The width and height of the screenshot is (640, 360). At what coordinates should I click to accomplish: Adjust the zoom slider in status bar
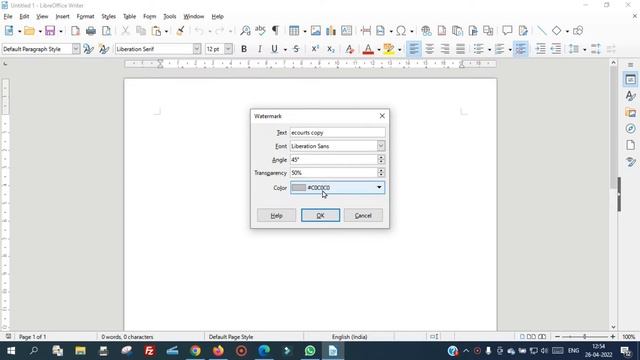(584, 337)
